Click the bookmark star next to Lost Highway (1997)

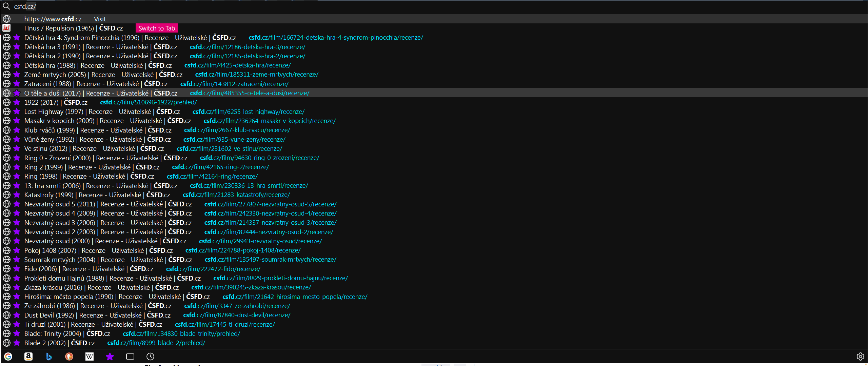point(17,111)
